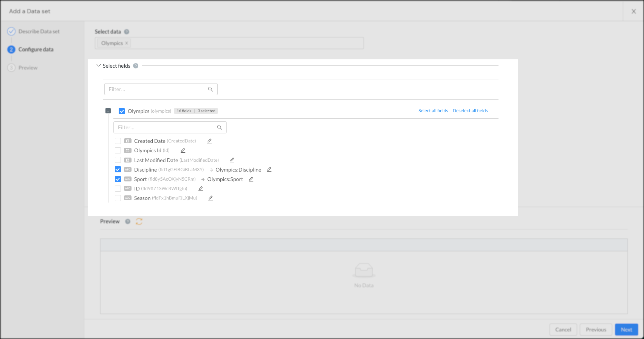644x339 pixels.
Task: Go to the Preview step
Action: (23, 68)
